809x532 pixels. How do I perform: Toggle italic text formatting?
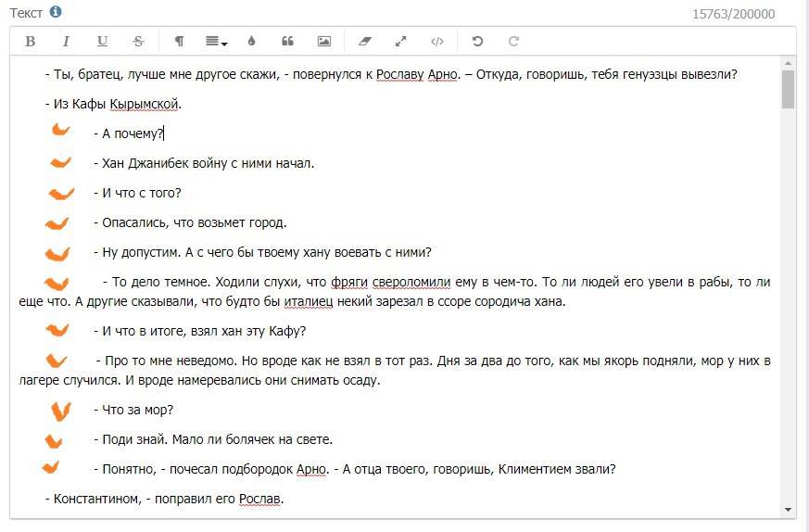coord(66,41)
